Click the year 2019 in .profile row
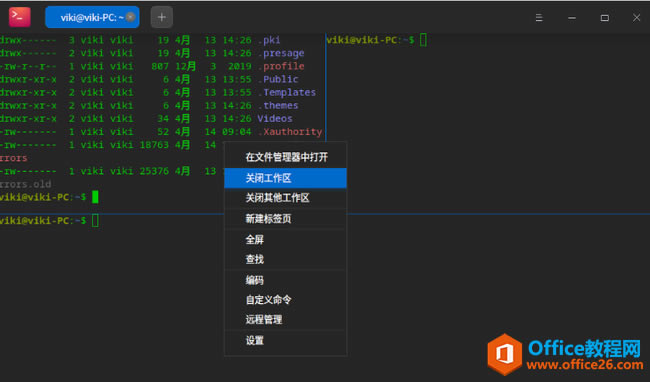Viewport: 650px width, 382px height. [x=240, y=66]
